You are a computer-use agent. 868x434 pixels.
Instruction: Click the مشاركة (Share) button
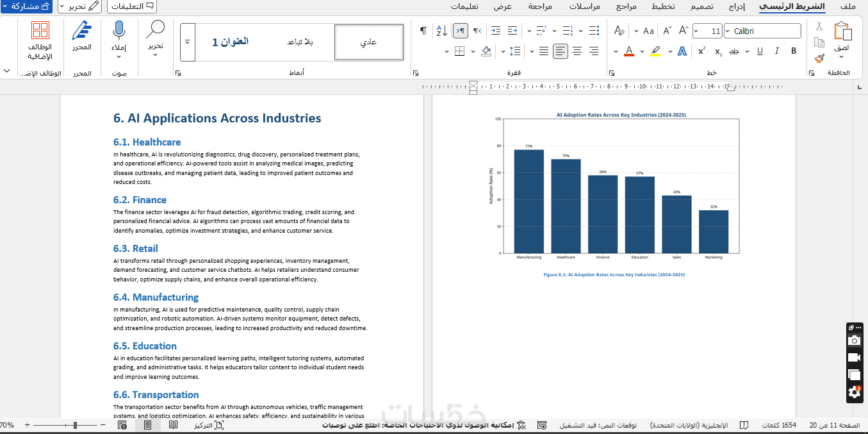point(27,6)
